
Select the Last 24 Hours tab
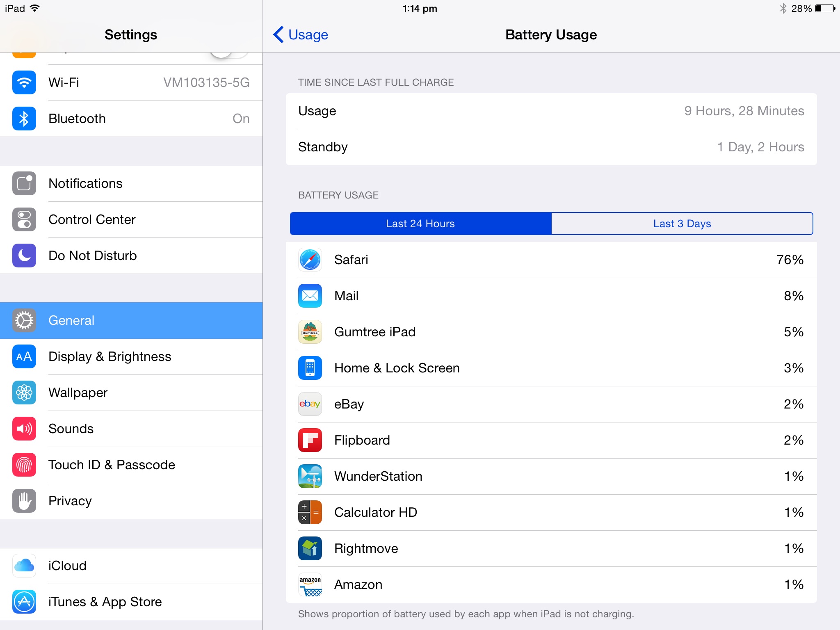(x=420, y=224)
